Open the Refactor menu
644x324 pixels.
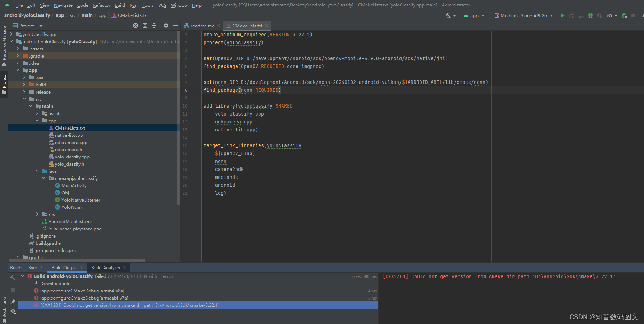coord(101,5)
